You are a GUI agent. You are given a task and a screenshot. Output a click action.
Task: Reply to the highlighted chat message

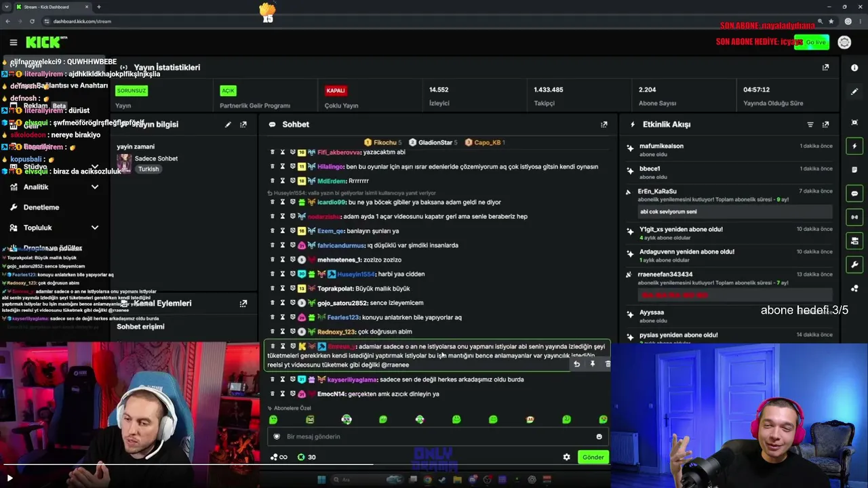[x=576, y=364]
